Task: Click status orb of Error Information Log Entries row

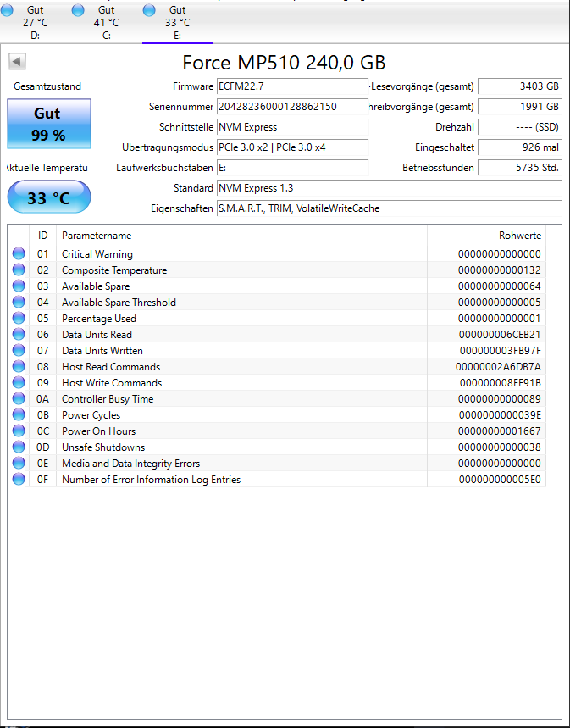Action: [19, 479]
